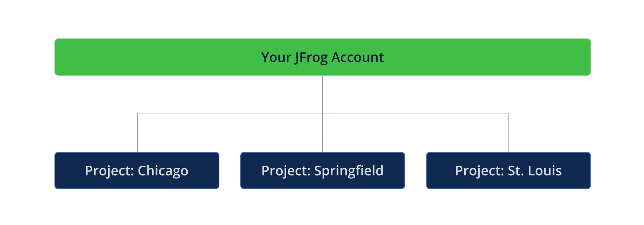Click the word Account in the green box

point(357,57)
